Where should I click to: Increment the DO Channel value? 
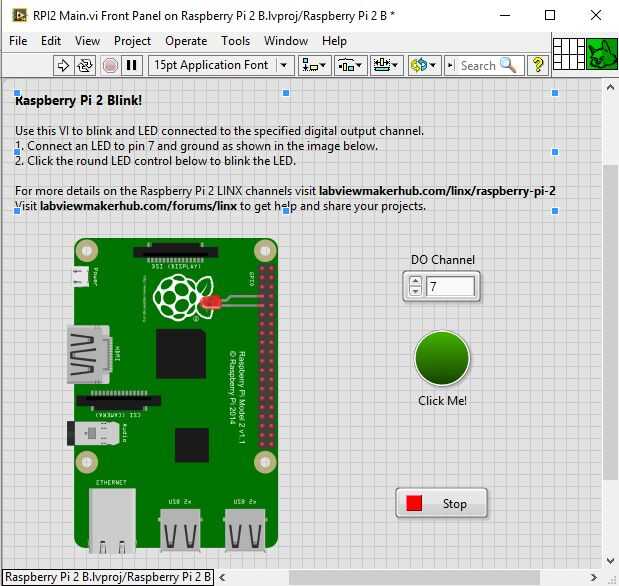[x=415, y=281]
